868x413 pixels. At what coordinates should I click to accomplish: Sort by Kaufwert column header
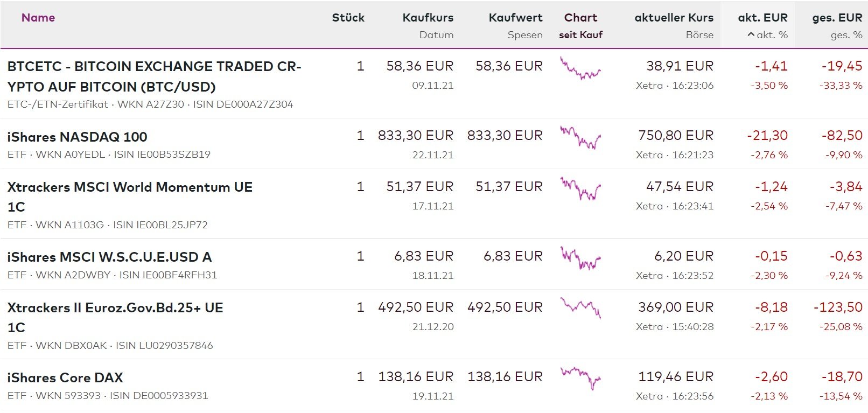point(515,18)
